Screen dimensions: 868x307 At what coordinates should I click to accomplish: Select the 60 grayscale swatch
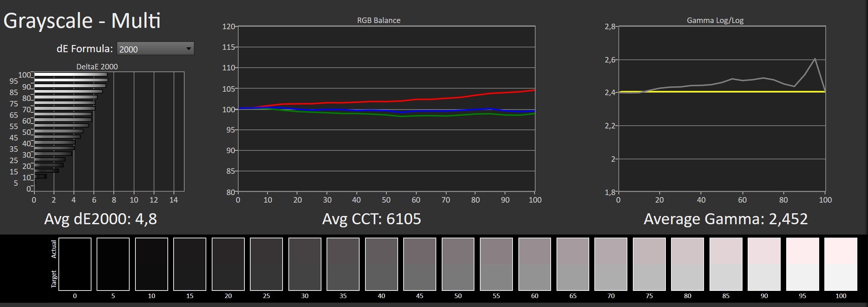click(x=535, y=264)
